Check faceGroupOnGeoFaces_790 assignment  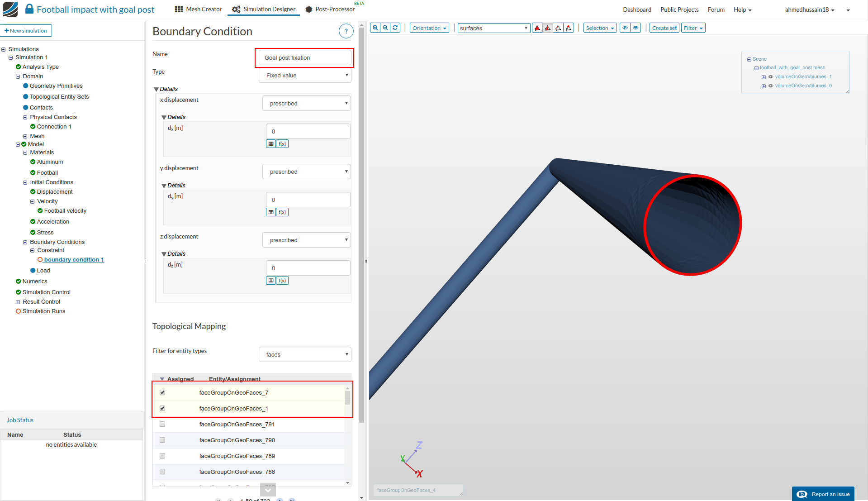click(162, 440)
